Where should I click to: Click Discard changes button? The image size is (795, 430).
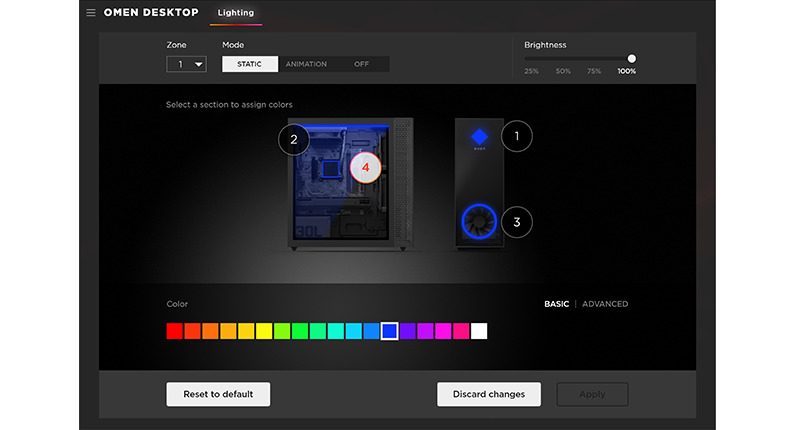click(x=488, y=394)
